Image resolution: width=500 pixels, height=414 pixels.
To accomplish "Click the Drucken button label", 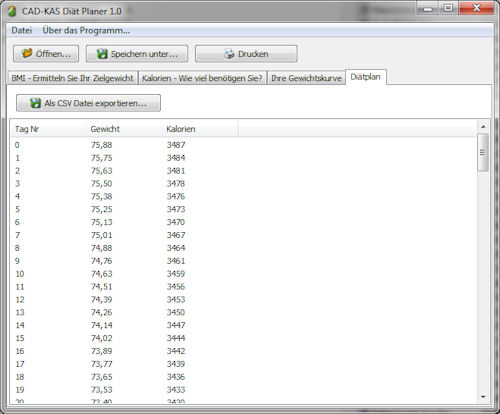I will coord(253,54).
